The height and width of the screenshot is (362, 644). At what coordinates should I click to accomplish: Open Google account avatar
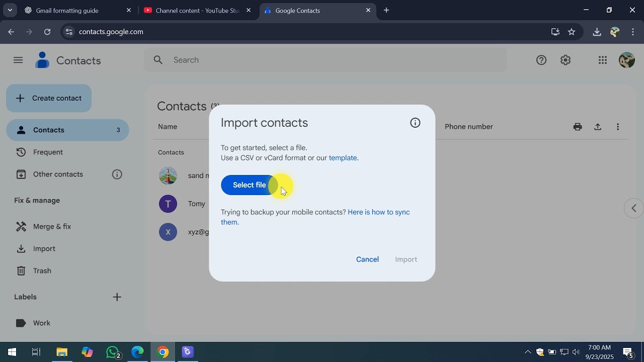coord(626,60)
